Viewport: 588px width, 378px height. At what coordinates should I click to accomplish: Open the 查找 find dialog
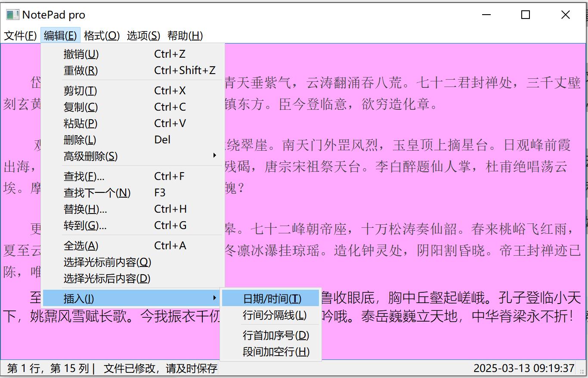[x=83, y=176]
